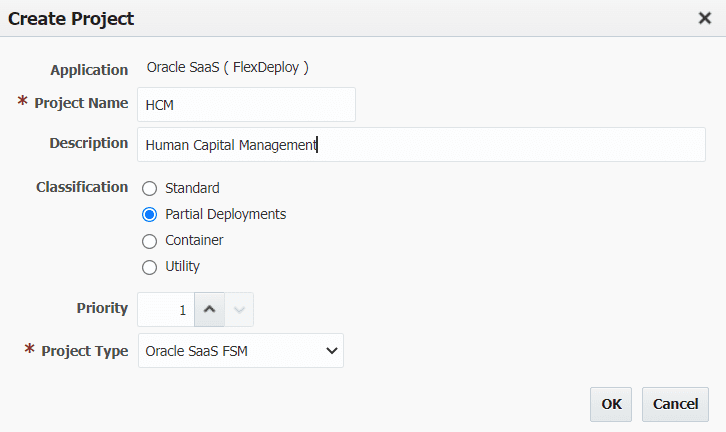Close the Create Project dialog with X

705,18
